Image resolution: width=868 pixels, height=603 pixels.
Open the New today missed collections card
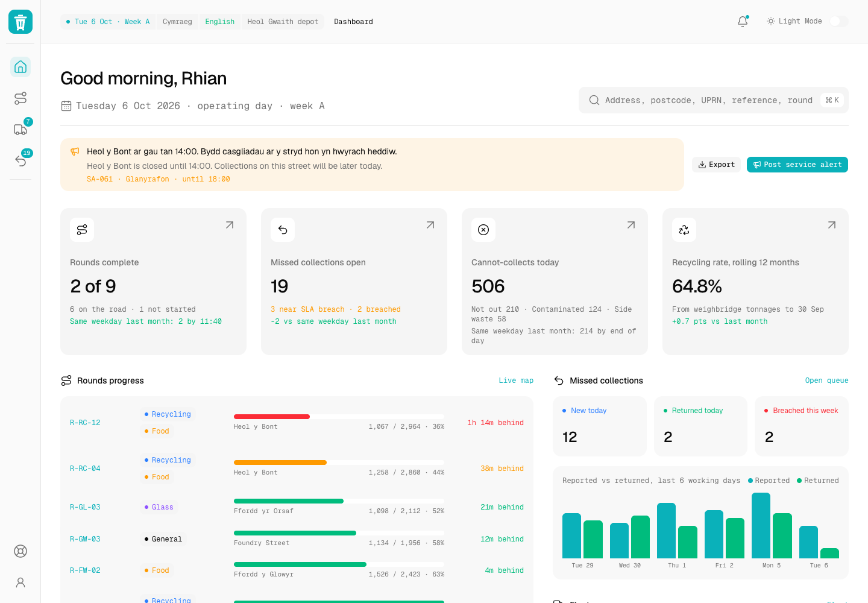(x=600, y=426)
